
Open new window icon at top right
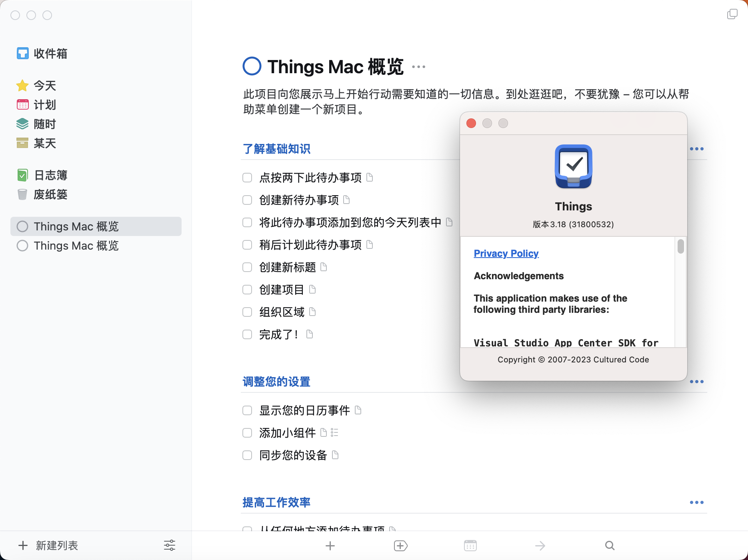click(x=732, y=14)
